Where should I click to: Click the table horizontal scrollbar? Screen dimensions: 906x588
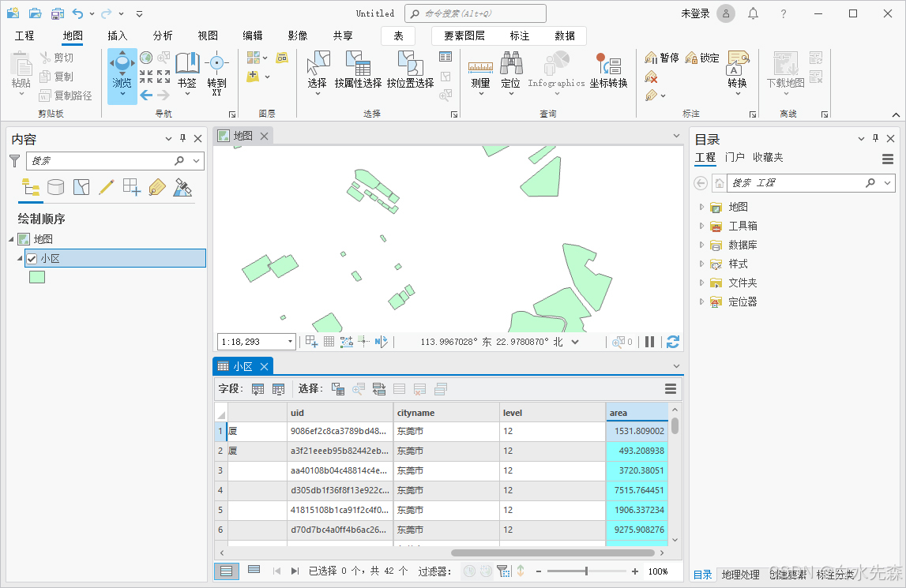(x=555, y=552)
